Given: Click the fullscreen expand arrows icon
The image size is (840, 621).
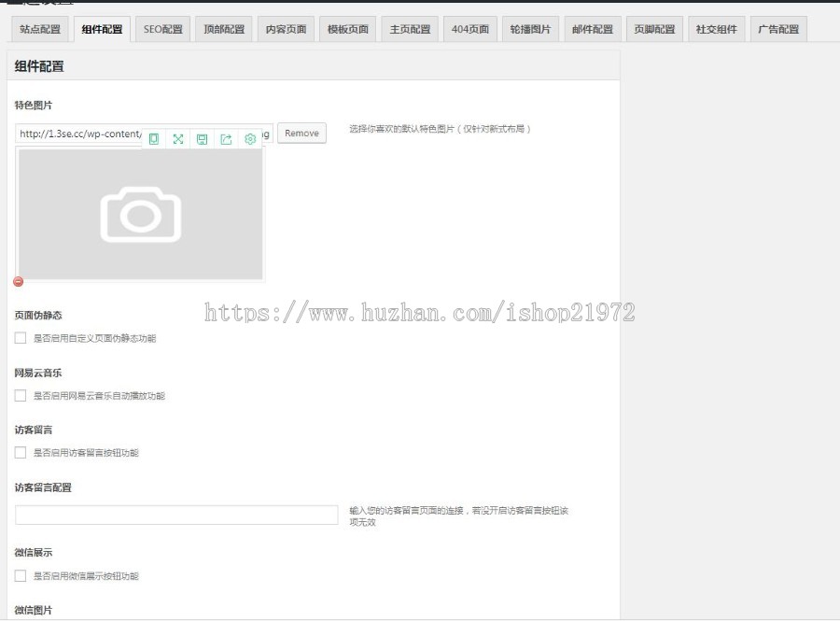Looking at the screenshot, I should 178,139.
